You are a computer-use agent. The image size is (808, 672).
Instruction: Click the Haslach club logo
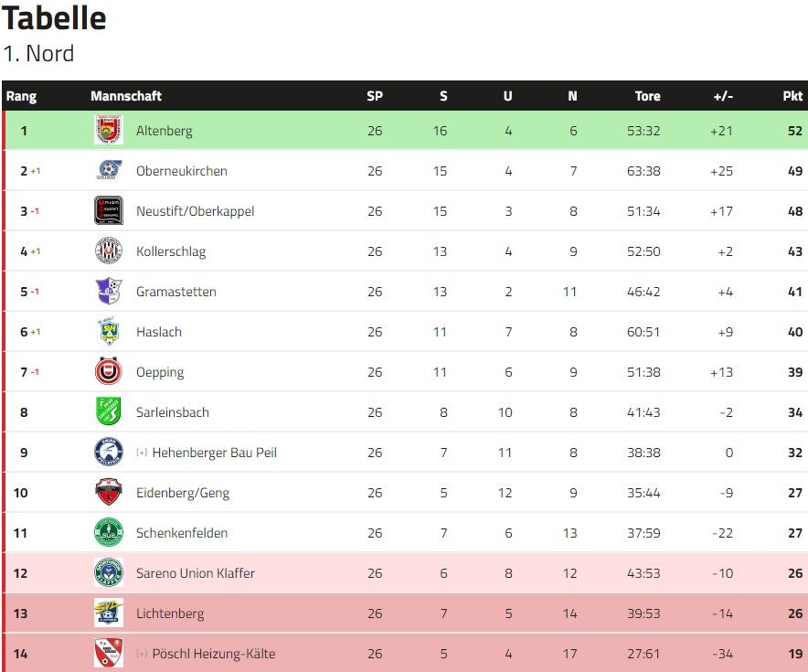coord(109,331)
